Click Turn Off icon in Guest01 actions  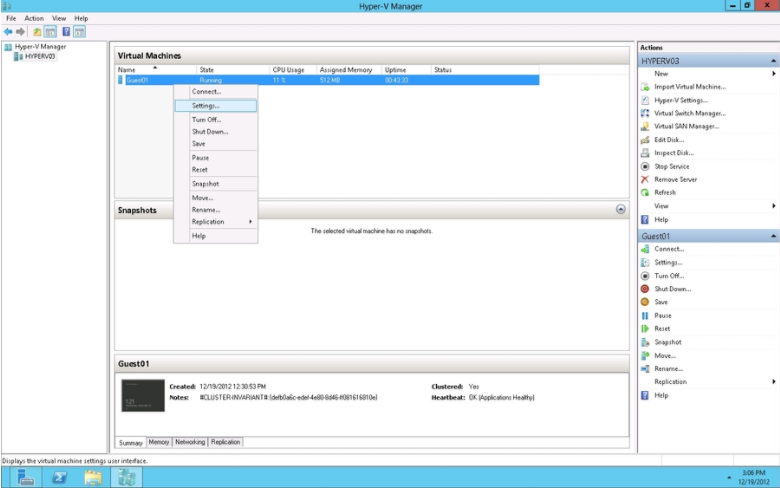645,276
